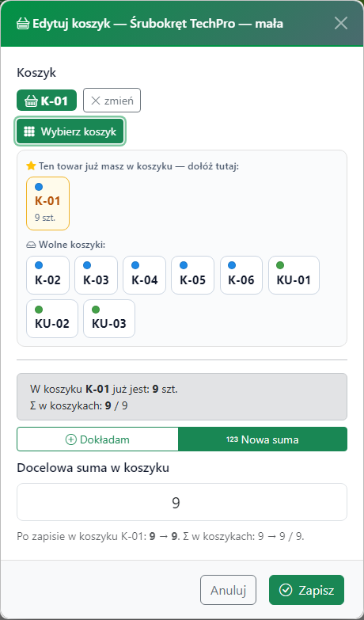Select basket K-06
Screen dimensions: 364x620
click(241, 276)
